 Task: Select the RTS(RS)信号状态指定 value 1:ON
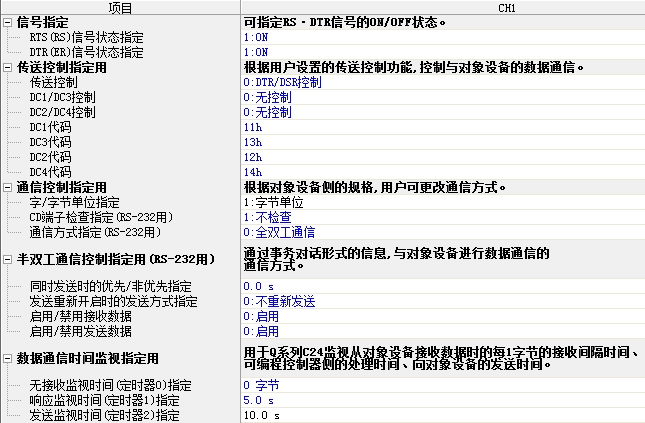coord(256,37)
